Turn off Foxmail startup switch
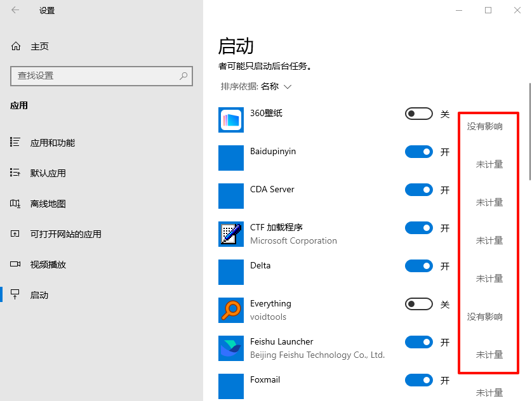This screenshot has width=532, height=401. point(418,380)
